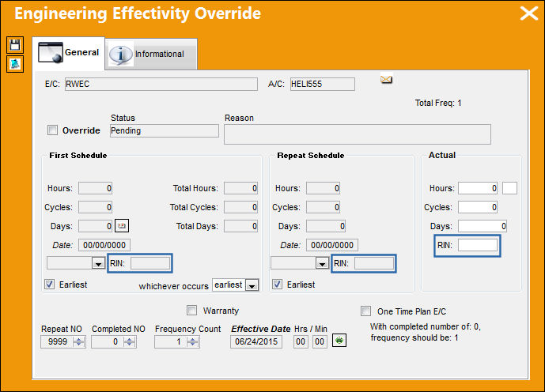The height and width of the screenshot is (392, 545).
Task: Close the Engineering Effectivity Override window
Action: click(529, 14)
